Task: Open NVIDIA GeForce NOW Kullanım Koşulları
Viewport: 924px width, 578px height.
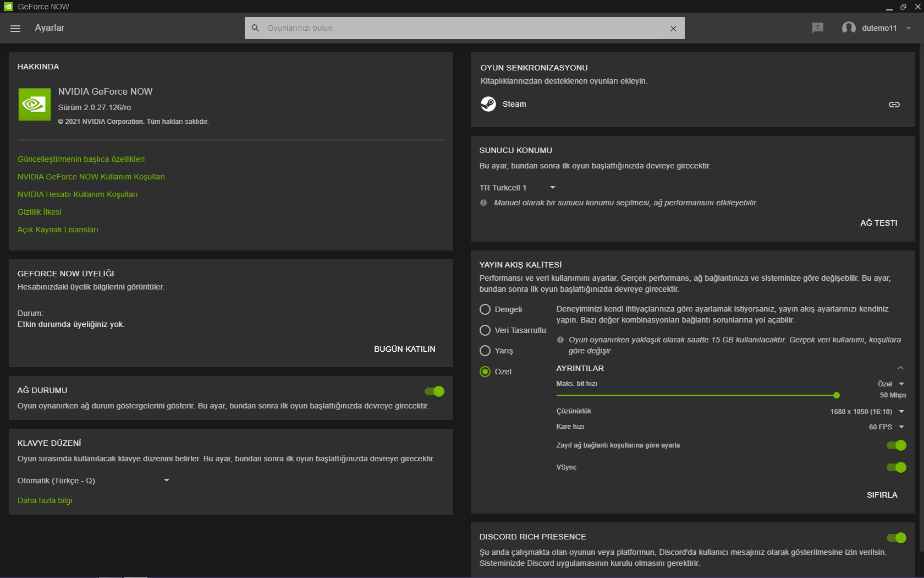Action: (91, 177)
